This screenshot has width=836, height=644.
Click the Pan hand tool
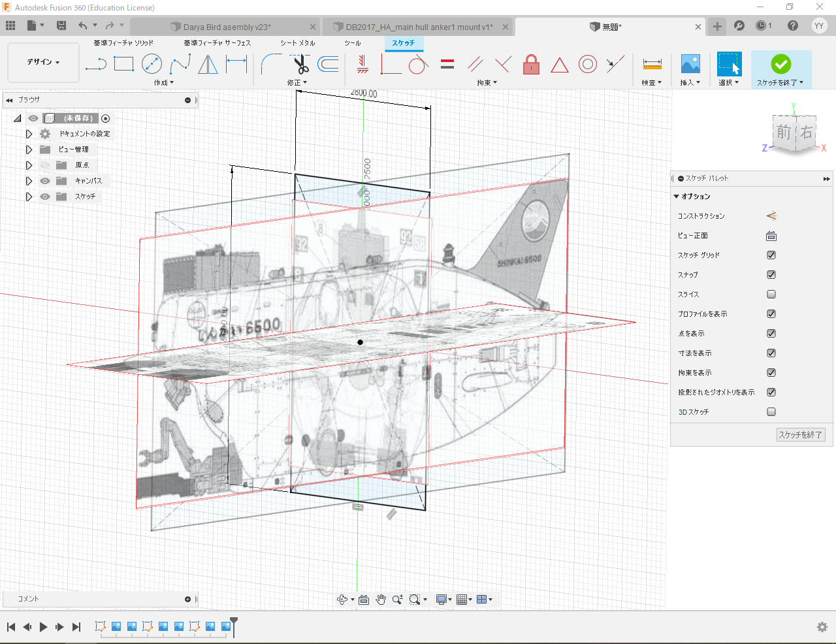point(381,600)
